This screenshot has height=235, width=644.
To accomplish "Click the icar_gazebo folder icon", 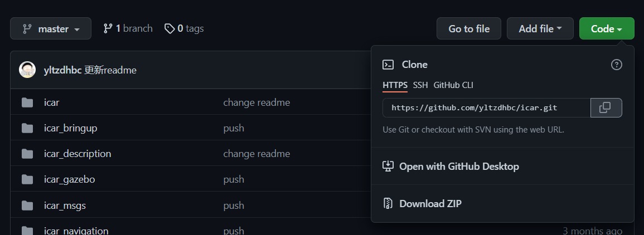I will point(27,179).
